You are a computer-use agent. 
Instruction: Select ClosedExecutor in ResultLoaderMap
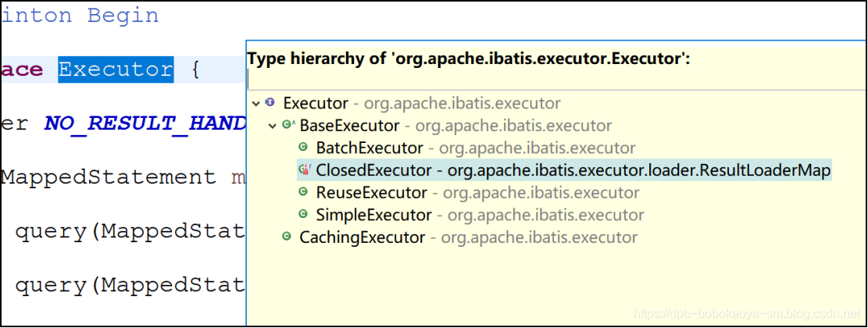coord(573,171)
